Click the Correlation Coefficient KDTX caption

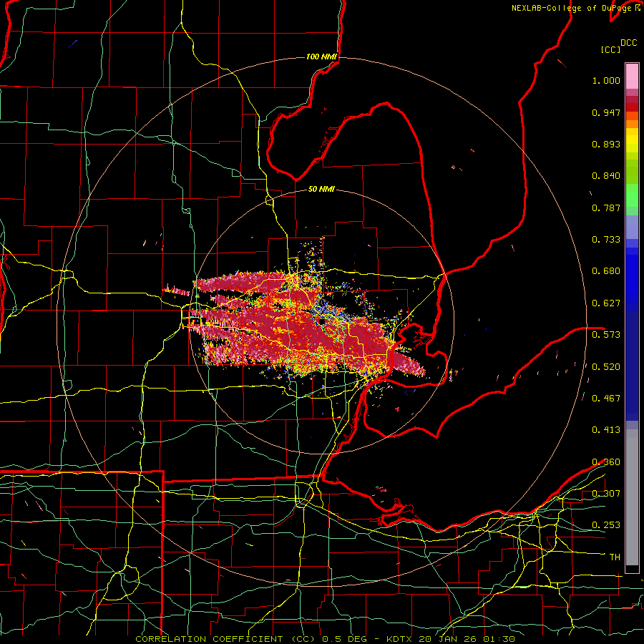[x=325, y=639]
